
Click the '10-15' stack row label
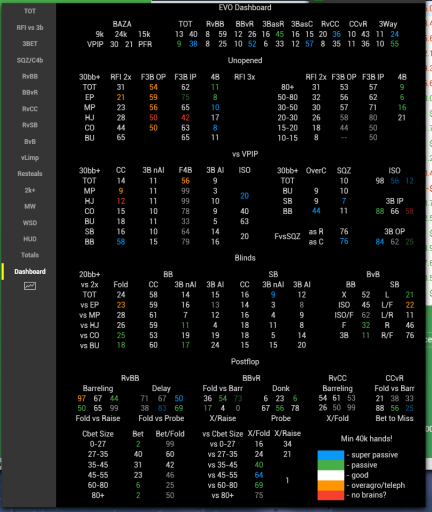pyautogui.click(x=287, y=138)
